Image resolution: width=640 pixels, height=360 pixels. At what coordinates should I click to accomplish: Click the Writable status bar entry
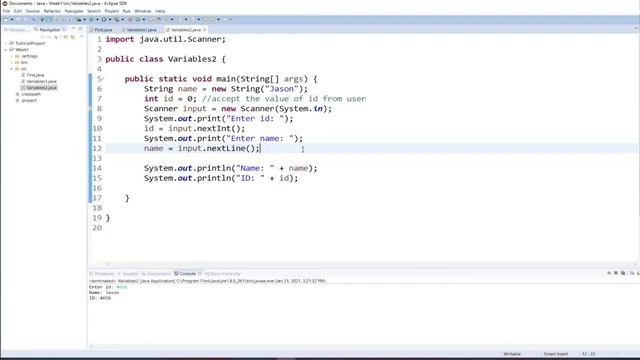coord(512,354)
